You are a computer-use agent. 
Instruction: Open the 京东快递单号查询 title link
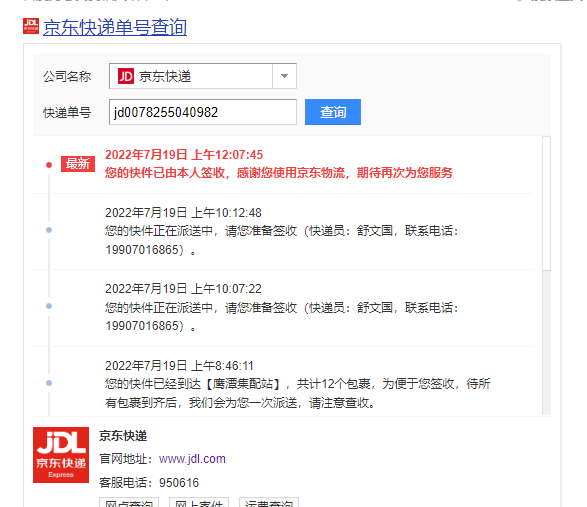coord(115,27)
